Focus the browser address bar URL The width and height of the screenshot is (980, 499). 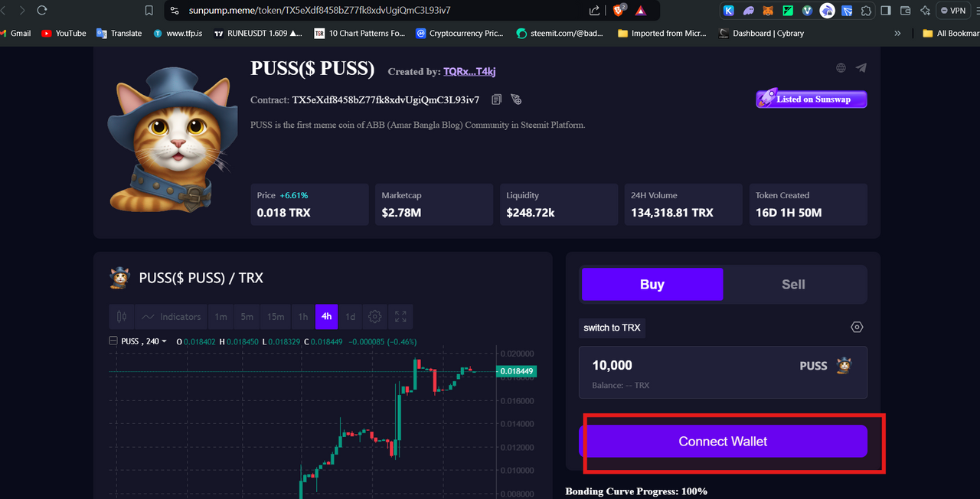tap(319, 11)
